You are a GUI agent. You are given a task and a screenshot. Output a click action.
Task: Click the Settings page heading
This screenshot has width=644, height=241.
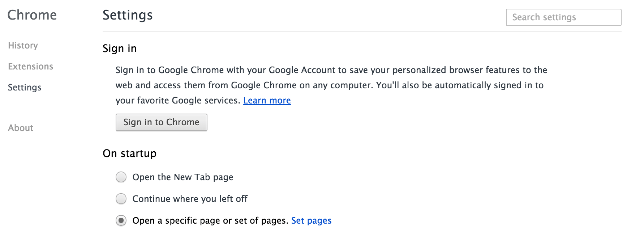pyautogui.click(x=128, y=15)
